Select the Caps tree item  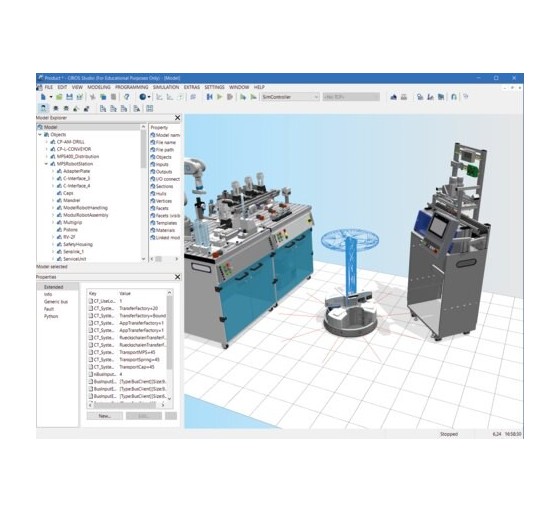click(x=68, y=193)
